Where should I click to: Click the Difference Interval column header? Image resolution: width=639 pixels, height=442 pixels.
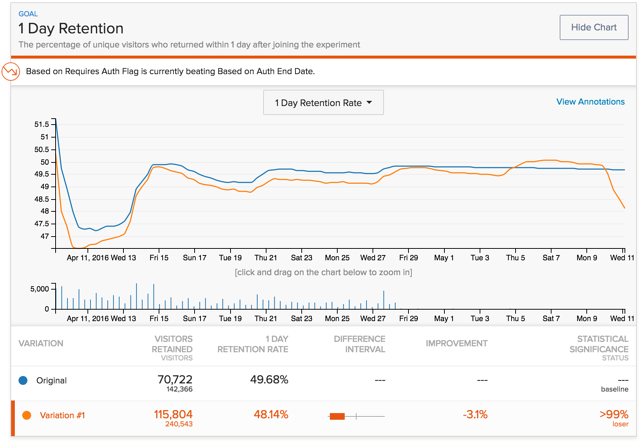359,343
